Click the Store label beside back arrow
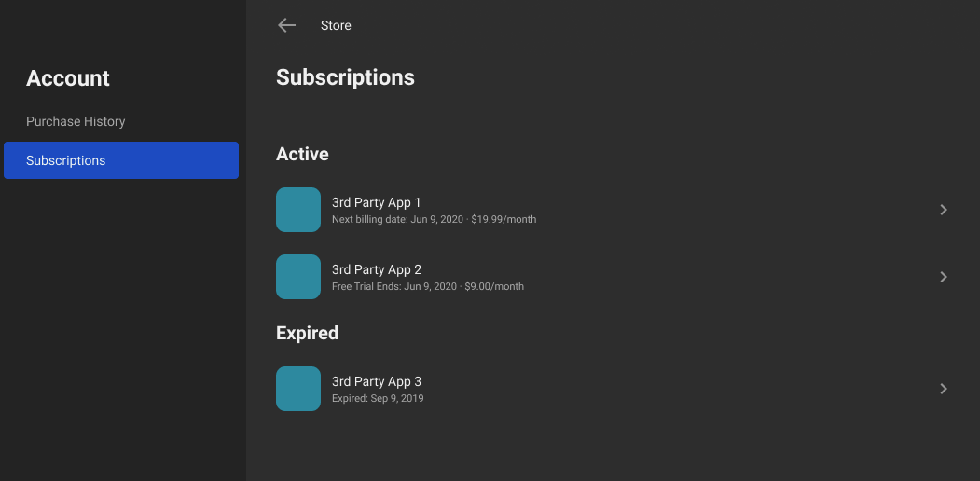 point(336,25)
